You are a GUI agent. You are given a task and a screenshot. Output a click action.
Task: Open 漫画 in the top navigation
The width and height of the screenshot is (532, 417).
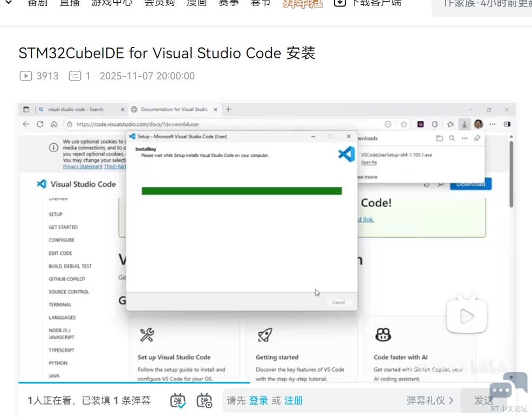[x=197, y=3]
